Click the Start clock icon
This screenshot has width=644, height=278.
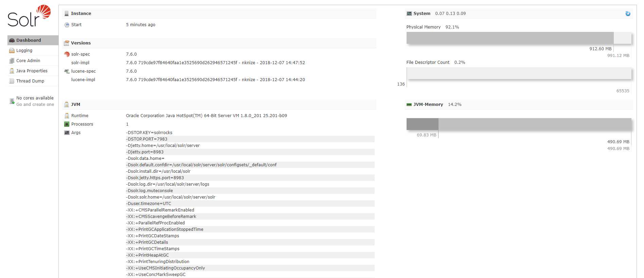(x=67, y=25)
